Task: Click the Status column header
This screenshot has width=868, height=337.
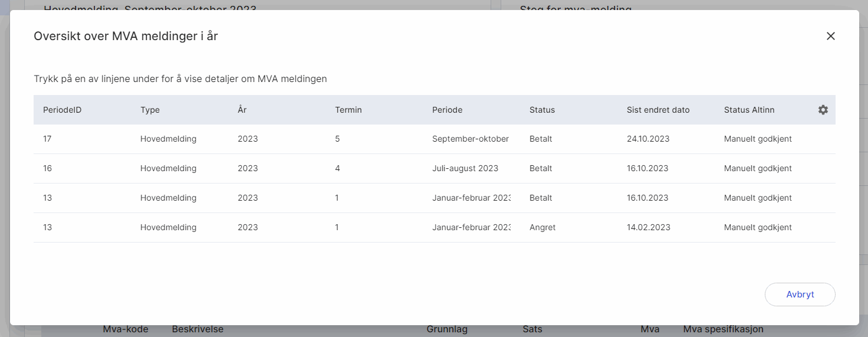Action: click(542, 110)
